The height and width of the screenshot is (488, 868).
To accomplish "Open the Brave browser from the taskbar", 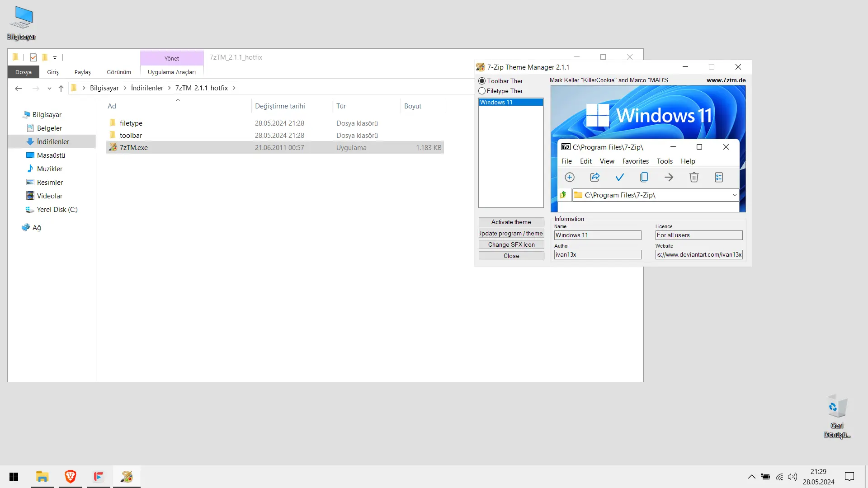I will point(71,477).
